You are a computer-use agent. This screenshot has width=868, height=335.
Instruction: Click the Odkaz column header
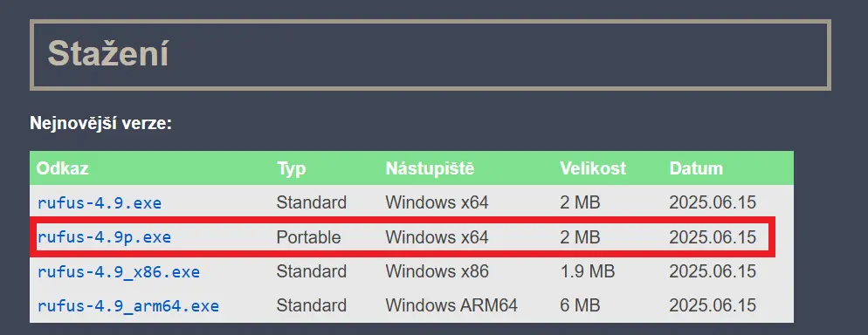(x=63, y=168)
